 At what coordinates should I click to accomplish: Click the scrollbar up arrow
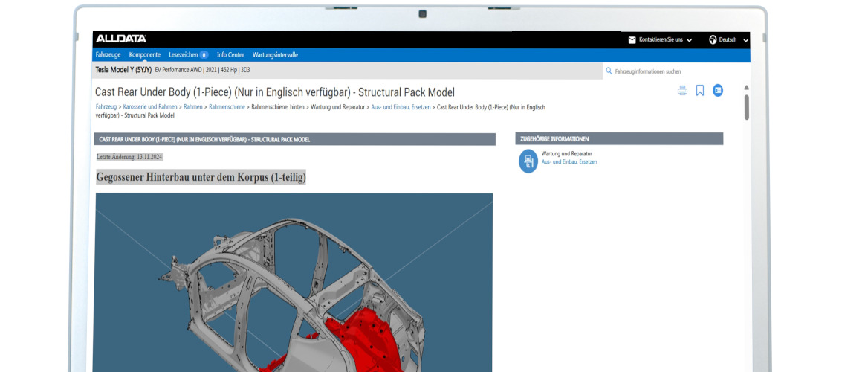[x=746, y=88]
